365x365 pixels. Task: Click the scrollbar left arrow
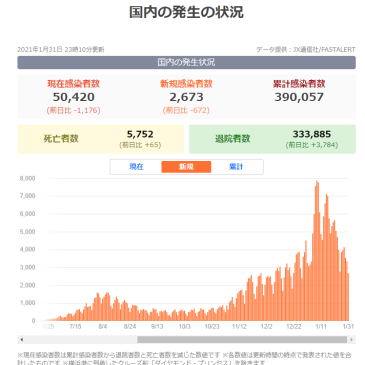click(x=22, y=340)
